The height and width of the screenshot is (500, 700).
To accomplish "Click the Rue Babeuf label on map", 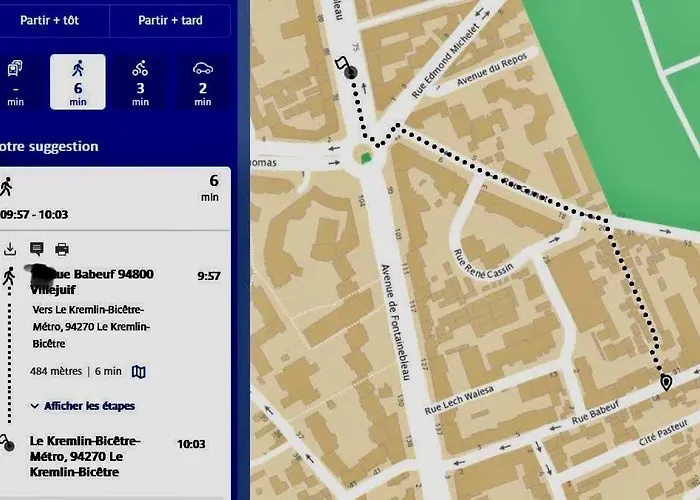I will pos(596,412).
